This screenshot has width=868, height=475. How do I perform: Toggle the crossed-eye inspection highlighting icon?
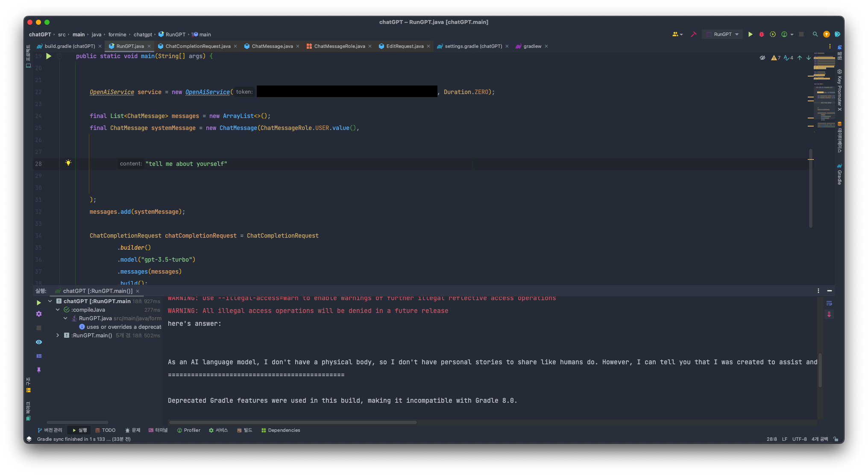[762, 58]
